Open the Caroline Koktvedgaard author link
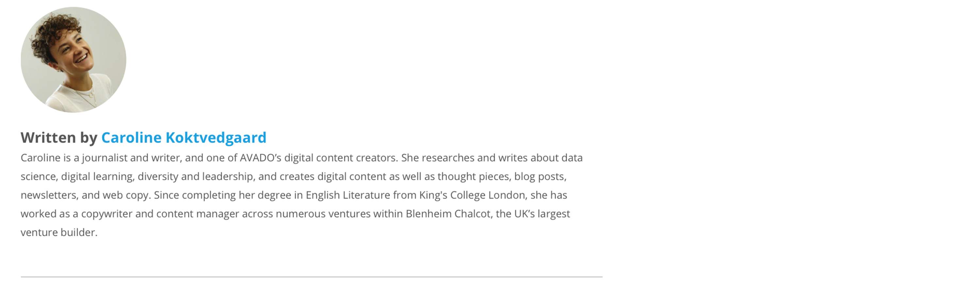980x287 pixels. (184, 137)
